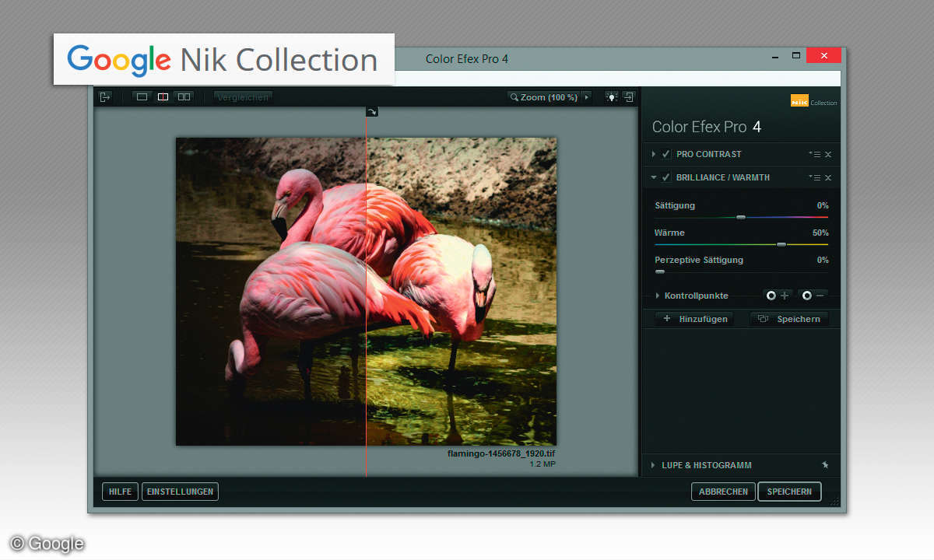This screenshot has height=560, width=934.
Task: Click the Perzeptive Sättigung slider handle
Action: [x=660, y=271]
